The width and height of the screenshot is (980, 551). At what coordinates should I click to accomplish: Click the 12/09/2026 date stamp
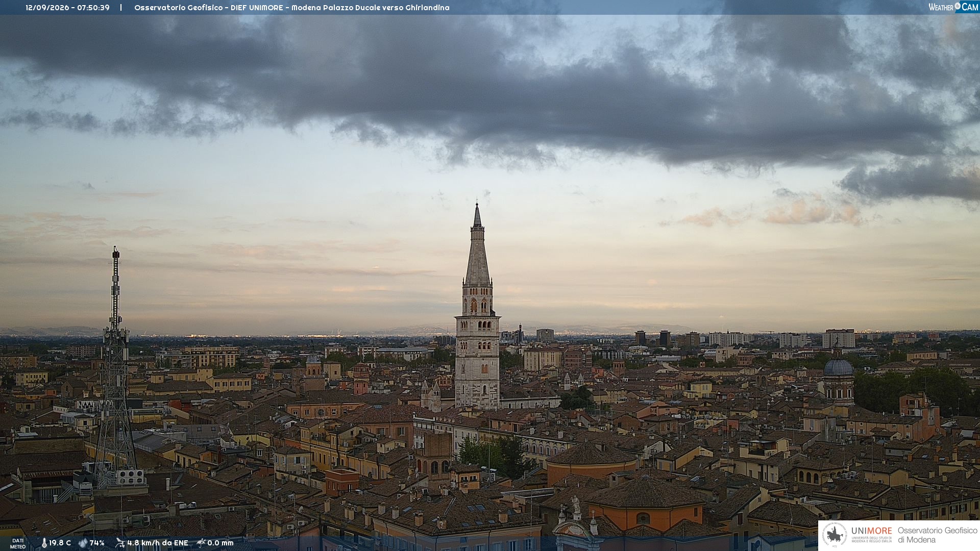tap(47, 8)
